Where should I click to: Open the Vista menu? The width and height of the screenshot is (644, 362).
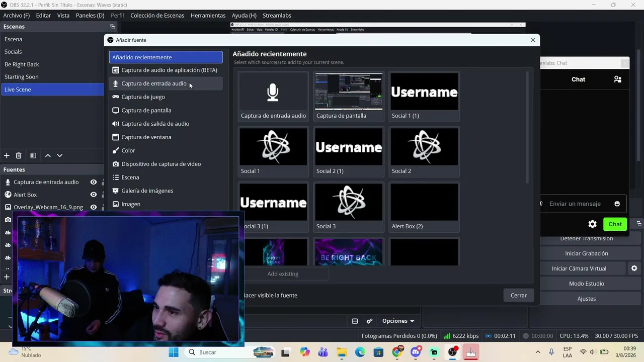pos(63,16)
